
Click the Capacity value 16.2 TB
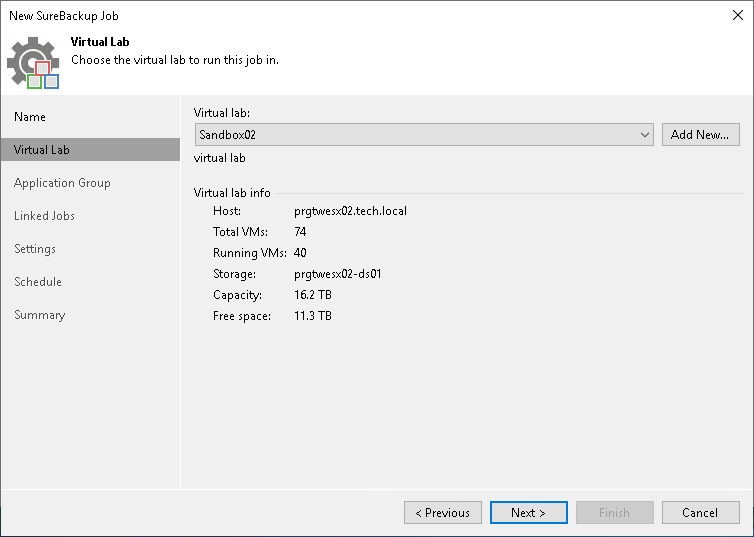(313, 295)
